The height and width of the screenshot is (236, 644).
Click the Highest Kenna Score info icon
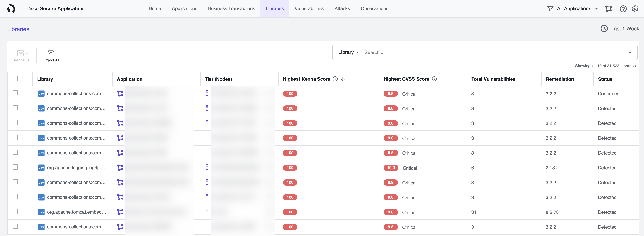click(335, 79)
